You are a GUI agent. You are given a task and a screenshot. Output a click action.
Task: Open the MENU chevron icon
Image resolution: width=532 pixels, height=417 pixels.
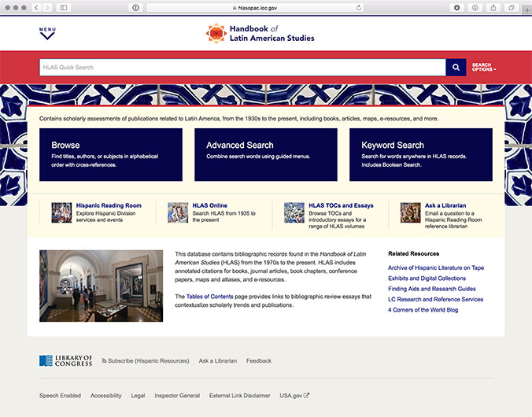47,33
